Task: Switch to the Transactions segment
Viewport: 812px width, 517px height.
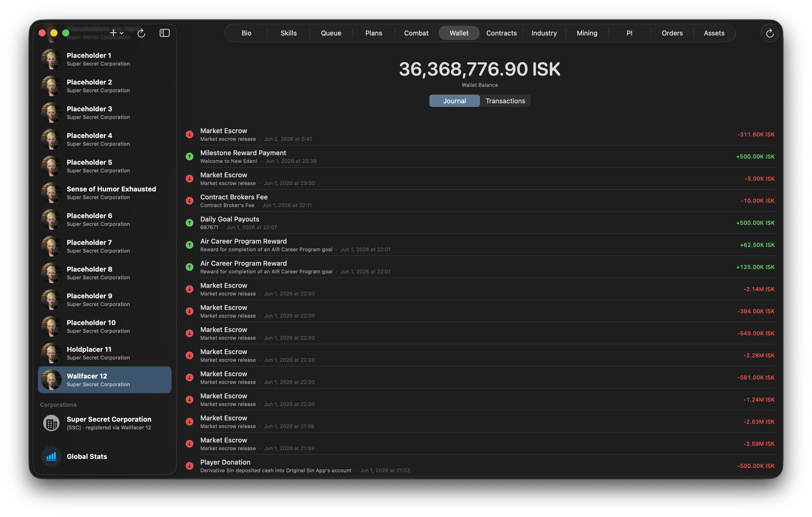Action: 505,101
